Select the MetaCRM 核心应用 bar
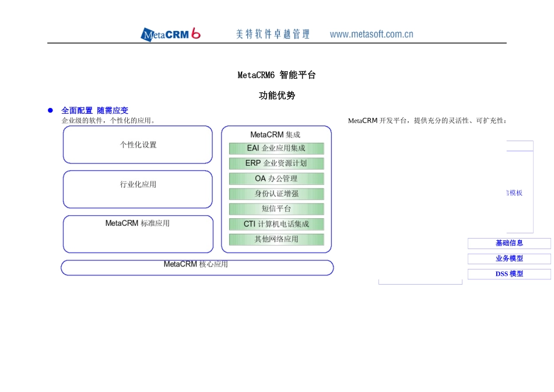The width and height of the screenshot is (554, 392). pyautogui.click(x=197, y=268)
